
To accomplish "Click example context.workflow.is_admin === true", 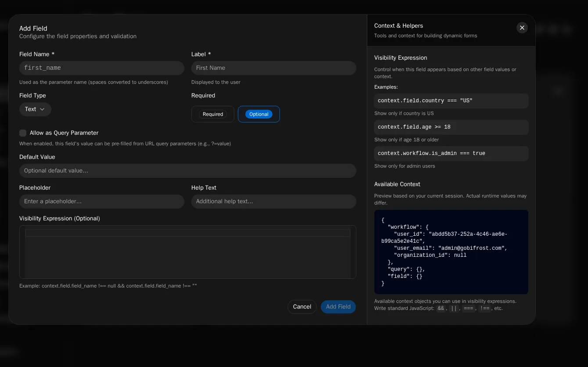I will pos(451,154).
